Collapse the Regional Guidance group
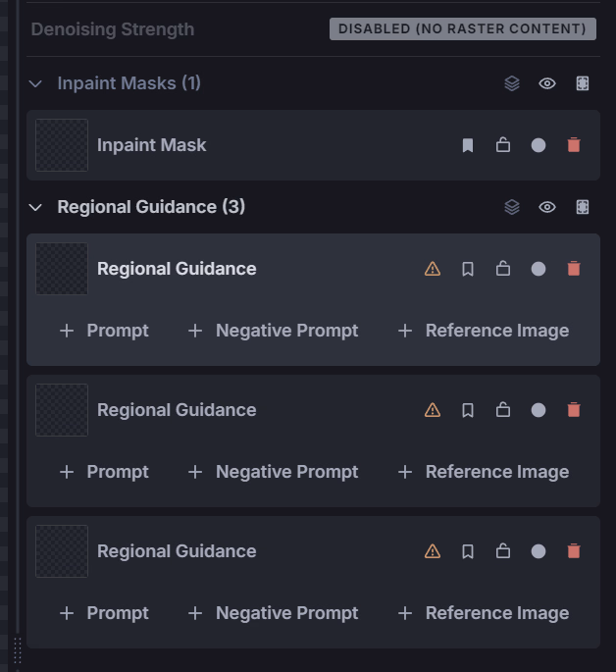 click(x=35, y=207)
